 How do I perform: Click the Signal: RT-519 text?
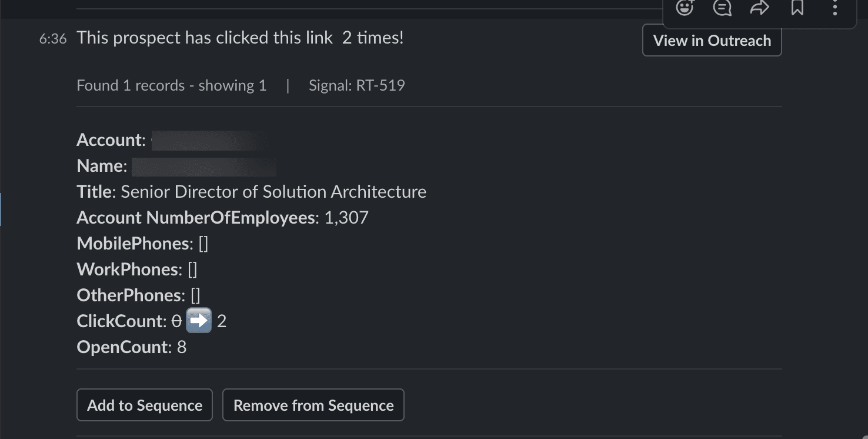356,86
